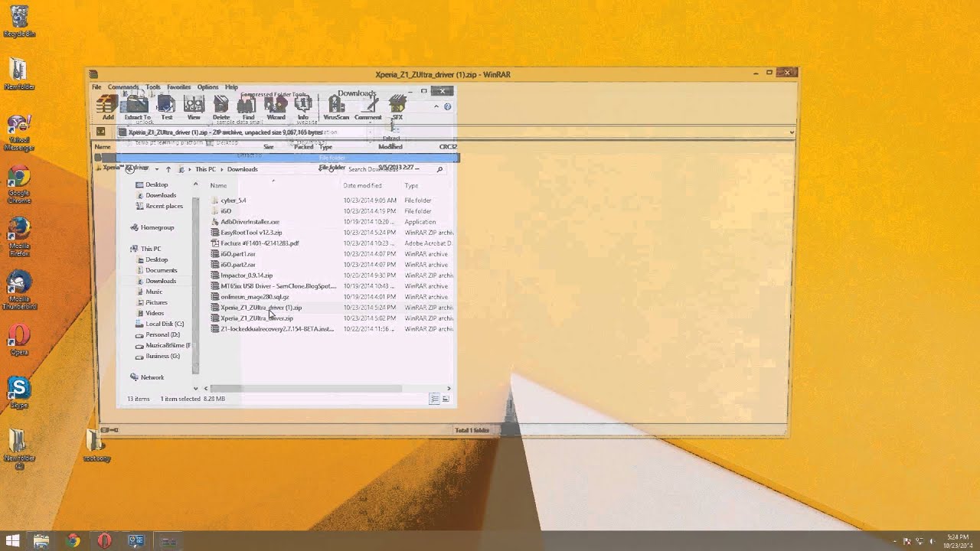This screenshot has height=551, width=980.
Task: Select the cyber_5.4 folder
Action: click(234, 201)
